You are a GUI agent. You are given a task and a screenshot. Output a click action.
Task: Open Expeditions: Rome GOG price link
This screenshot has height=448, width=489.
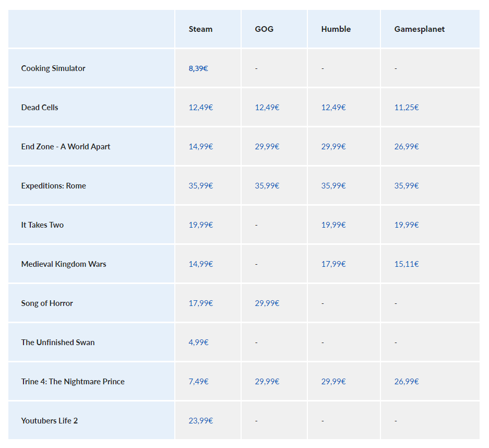(267, 186)
